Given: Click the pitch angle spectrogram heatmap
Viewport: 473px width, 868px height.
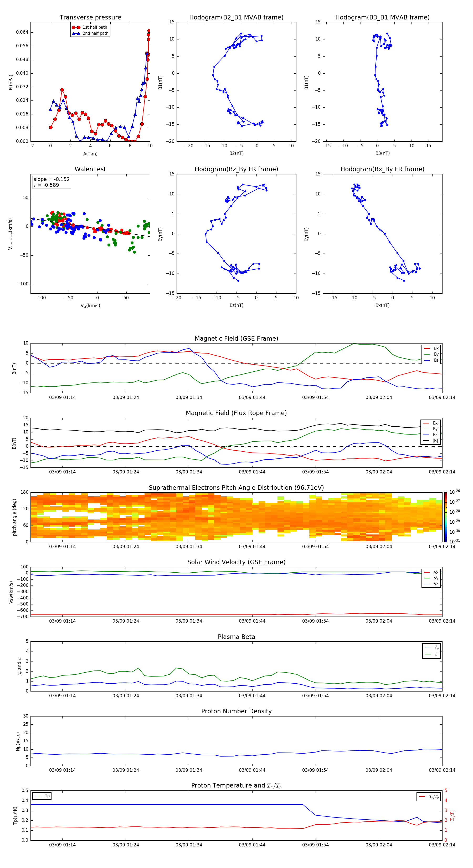Looking at the screenshot, I should [236, 517].
